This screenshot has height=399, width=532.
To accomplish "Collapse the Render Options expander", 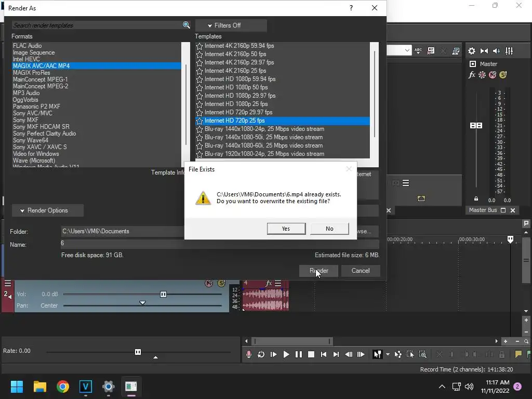I will [x=47, y=210].
